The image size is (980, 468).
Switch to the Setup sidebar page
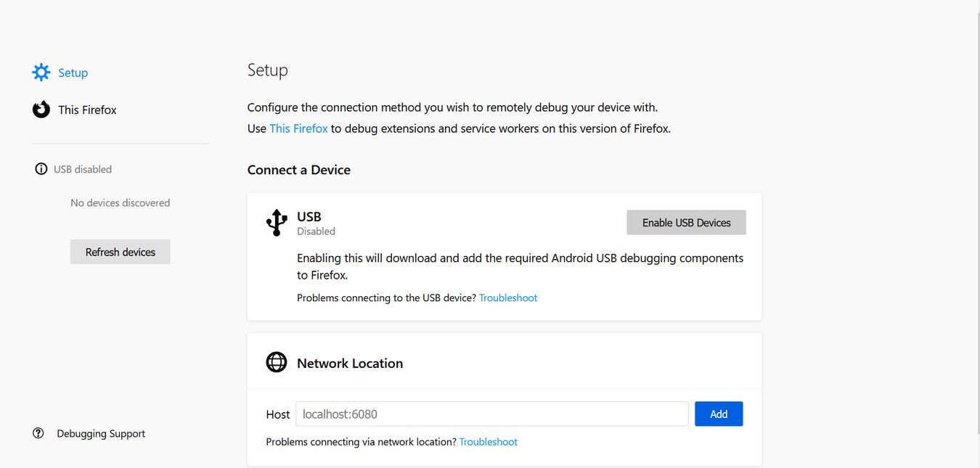tap(73, 72)
